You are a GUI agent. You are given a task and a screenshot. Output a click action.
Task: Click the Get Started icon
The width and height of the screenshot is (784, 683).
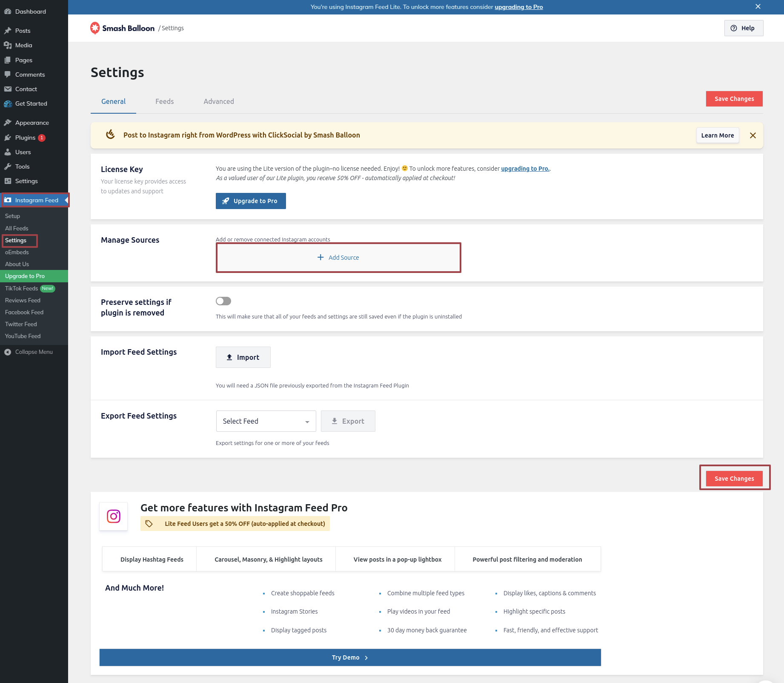pos(8,103)
